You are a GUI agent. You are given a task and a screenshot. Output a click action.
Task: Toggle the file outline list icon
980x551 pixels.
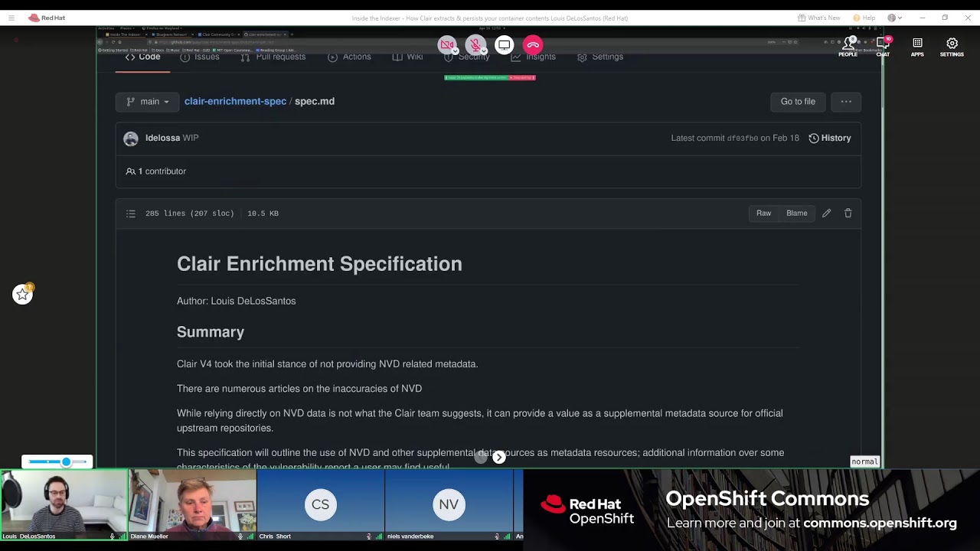[131, 214]
